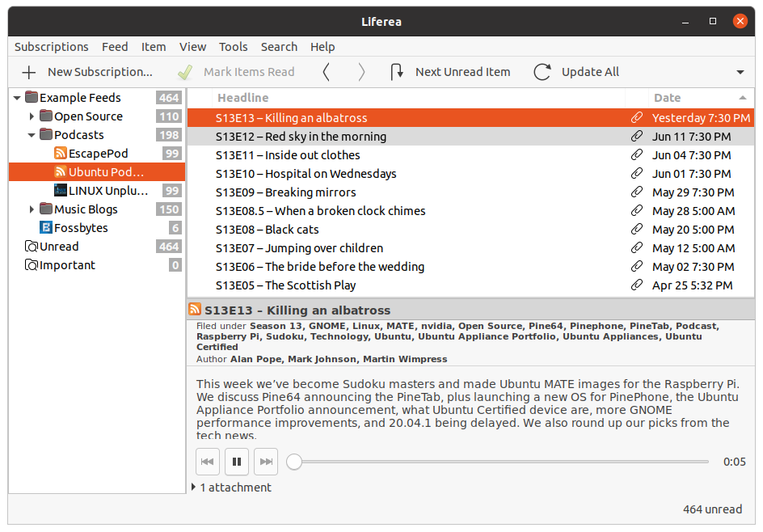This screenshot has width=763, height=532.
Task: Select the LINUX Unplugged feed name
Action: 108,191
